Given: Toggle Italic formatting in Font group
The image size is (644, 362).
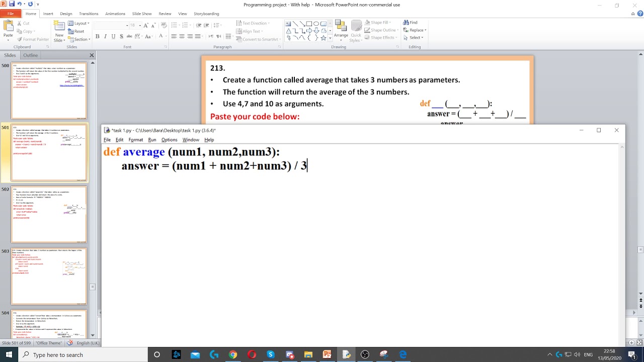Looking at the screenshot, I should click(106, 36).
